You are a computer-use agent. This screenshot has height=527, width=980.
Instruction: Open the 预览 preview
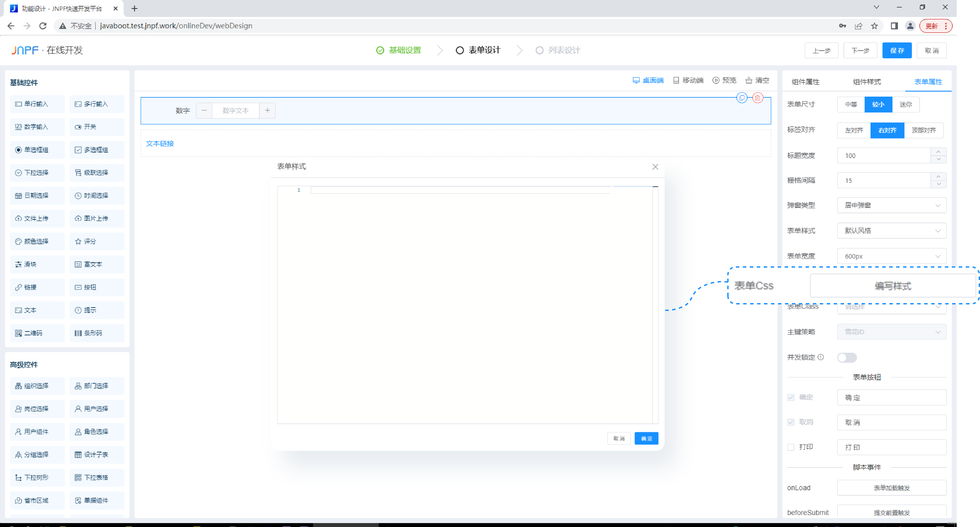[724, 80]
